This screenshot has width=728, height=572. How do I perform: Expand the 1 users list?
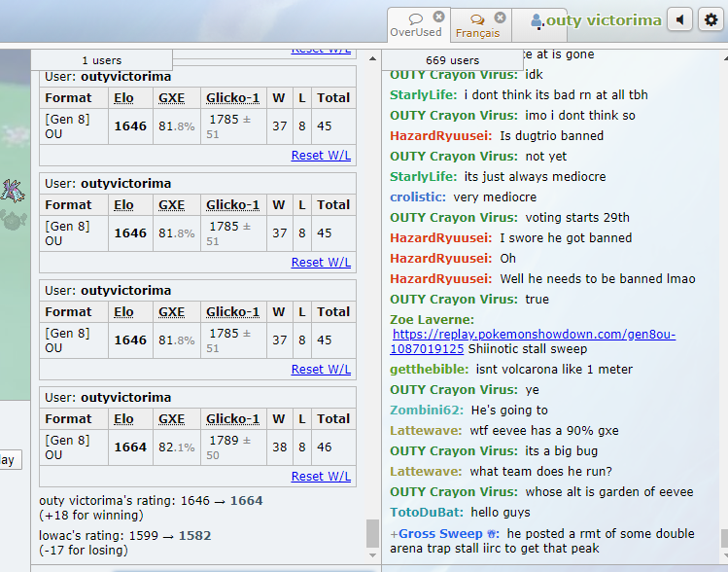tap(102, 60)
